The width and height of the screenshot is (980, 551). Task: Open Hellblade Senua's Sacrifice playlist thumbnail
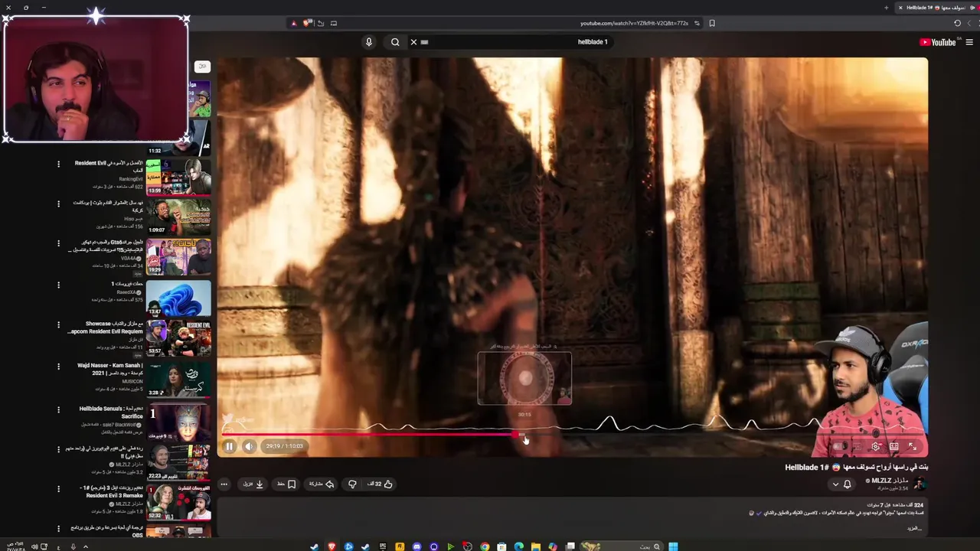point(178,421)
